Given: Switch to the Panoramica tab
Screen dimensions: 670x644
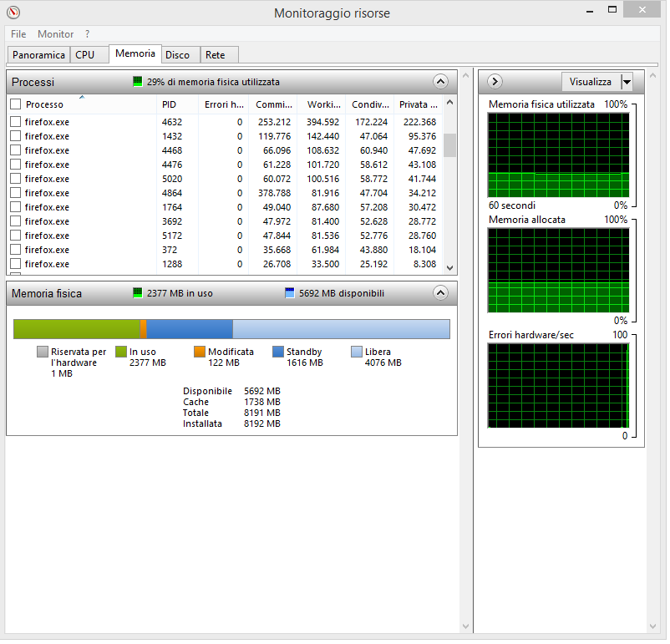Looking at the screenshot, I should click(39, 55).
